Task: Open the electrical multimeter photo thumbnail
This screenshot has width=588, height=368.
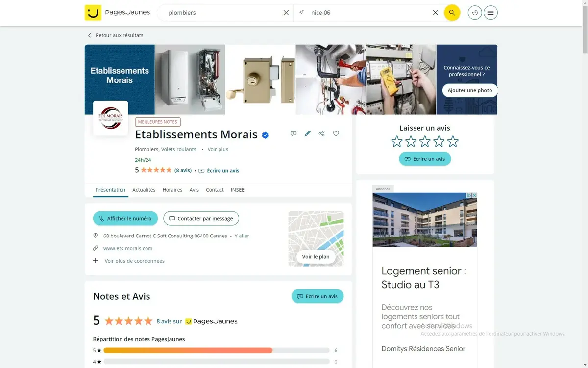Action: pos(401,79)
